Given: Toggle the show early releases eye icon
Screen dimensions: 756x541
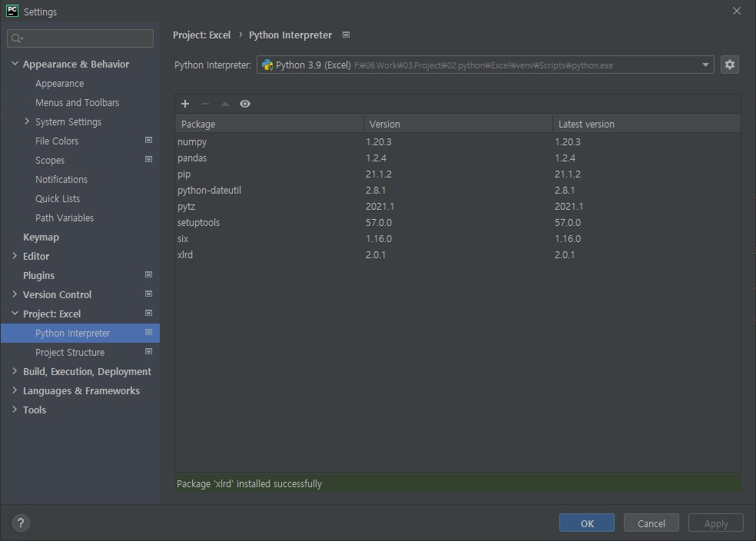Looking at the screenshot, I should (245, 104).
